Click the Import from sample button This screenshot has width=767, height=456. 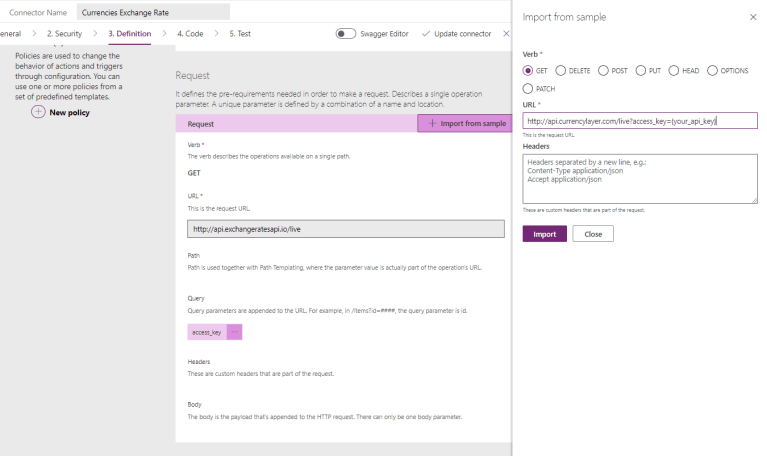[465, 123]
